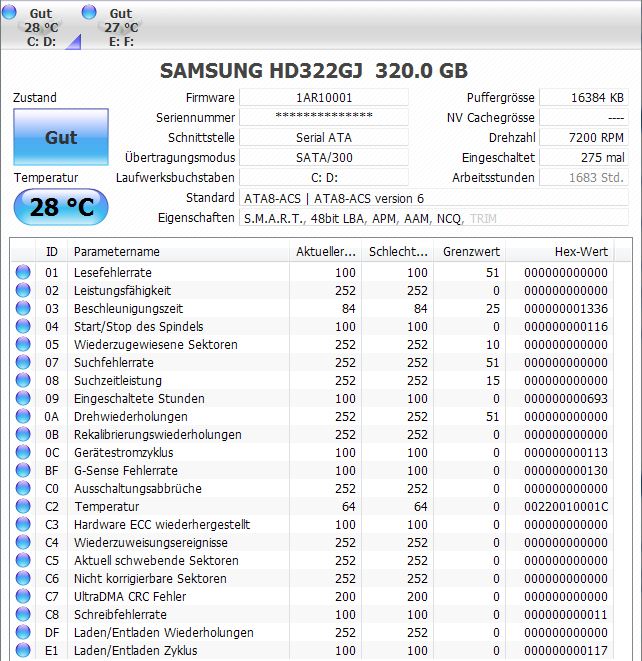Click status orb for Laden/Entladen Zyklus
The image size is (642, 661).
pyautogui.click(x=23, y=650)
